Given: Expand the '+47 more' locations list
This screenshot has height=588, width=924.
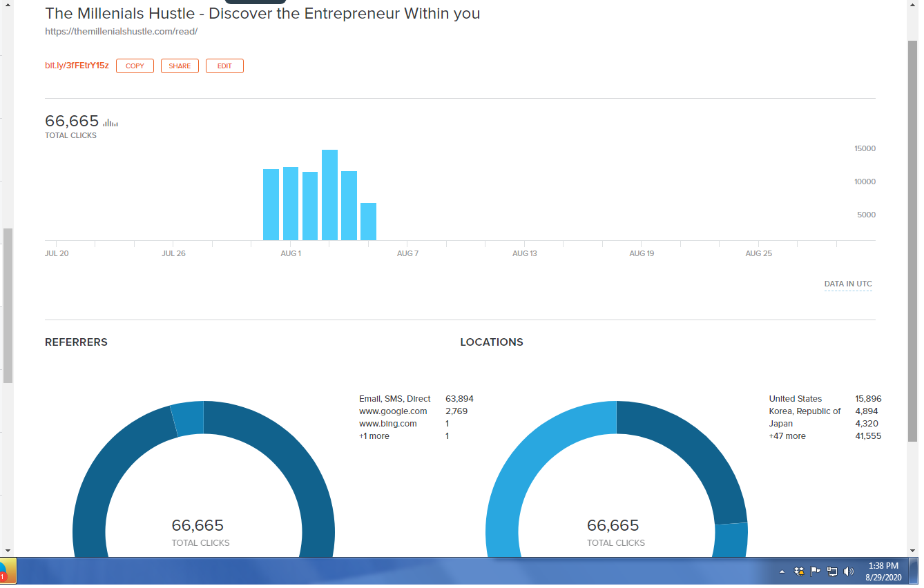Looking at the screenshot, I should (787, 436).
